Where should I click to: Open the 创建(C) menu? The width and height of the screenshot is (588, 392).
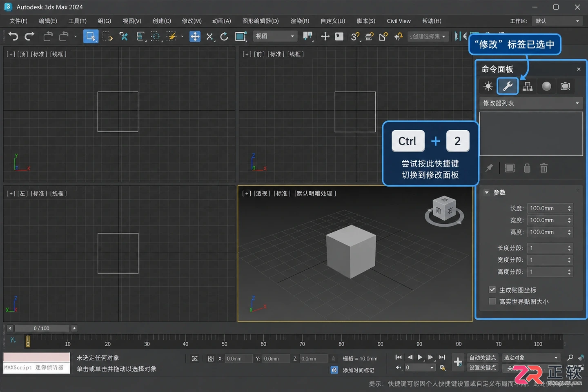click(162, 21)
